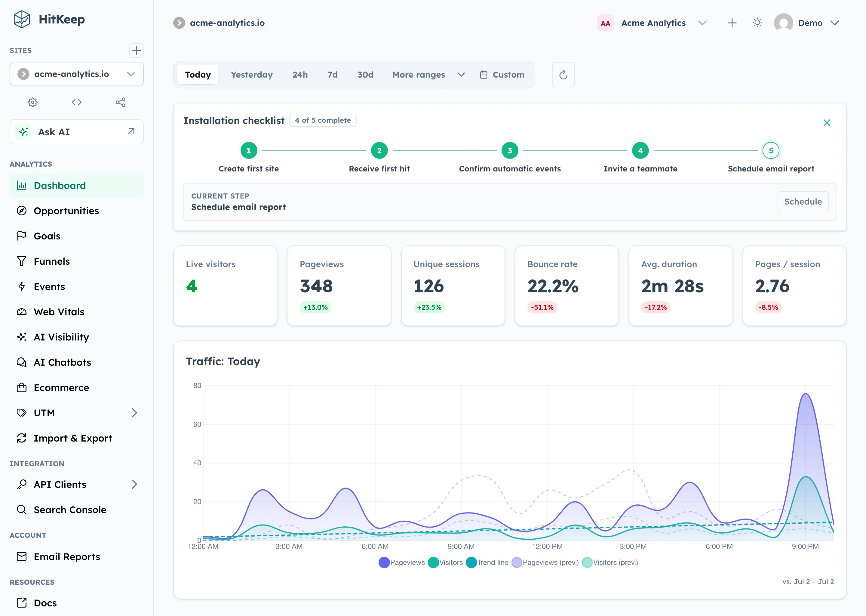Toggle Pageviews (prev.) in chart legend

pyautogui.click(x=545, y=562)
